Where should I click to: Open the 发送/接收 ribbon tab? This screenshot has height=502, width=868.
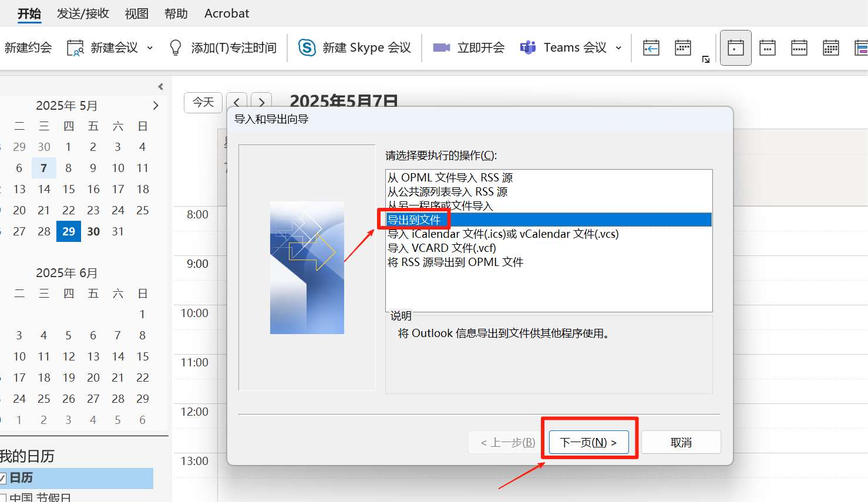pos(83,14)
